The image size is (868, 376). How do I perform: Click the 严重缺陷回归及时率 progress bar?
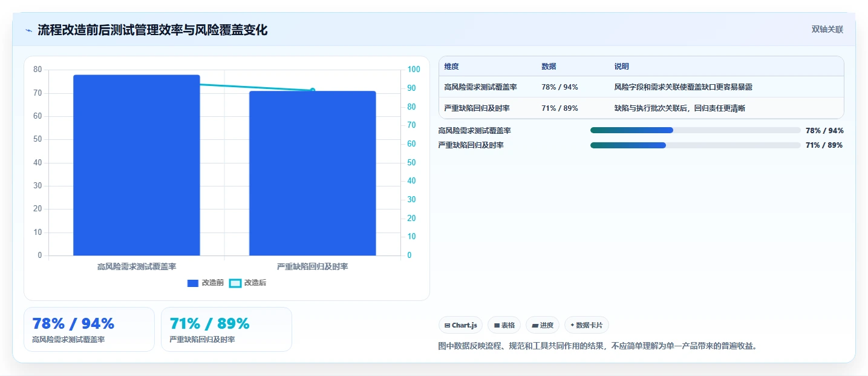(x=696, y=145)
